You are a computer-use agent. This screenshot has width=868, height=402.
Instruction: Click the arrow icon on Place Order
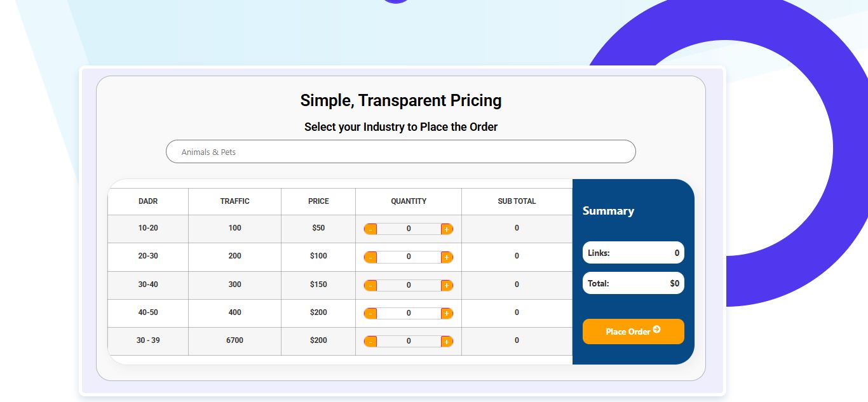[x=656, y=330]
